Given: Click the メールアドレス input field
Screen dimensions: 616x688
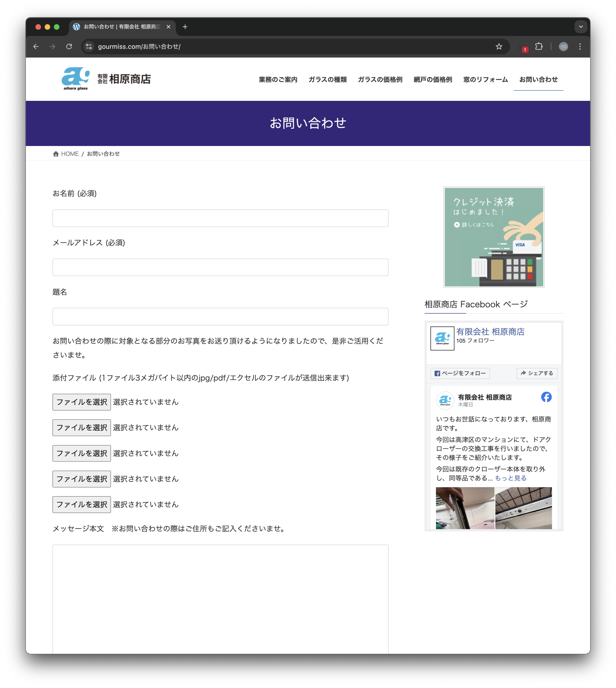Looking at the screenshot, I should click(220, 267).
